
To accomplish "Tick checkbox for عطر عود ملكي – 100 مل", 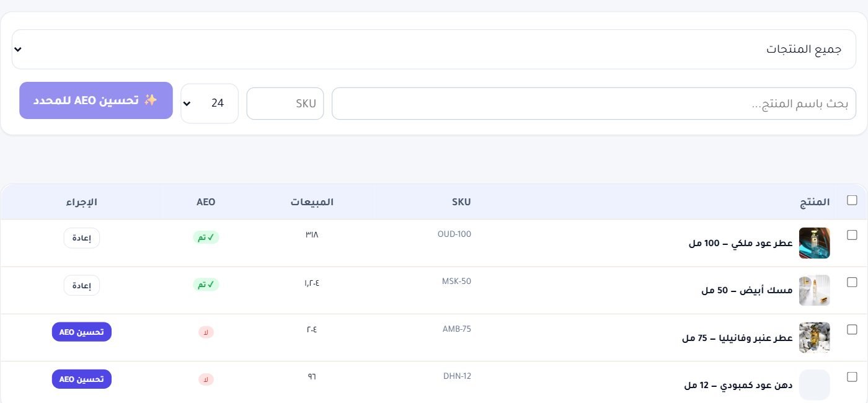I will (852, 235).
